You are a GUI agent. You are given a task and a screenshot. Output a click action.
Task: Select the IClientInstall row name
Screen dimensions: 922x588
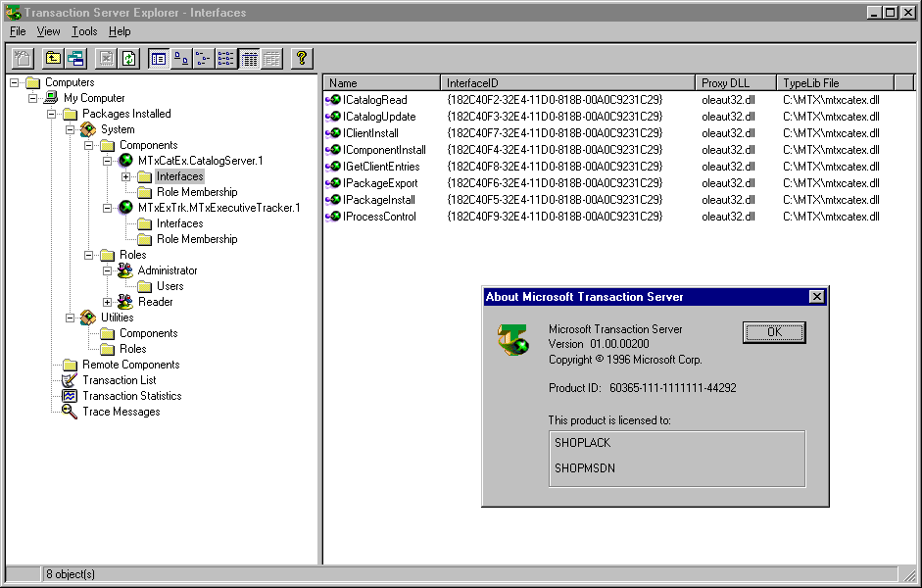coord(370,133)
